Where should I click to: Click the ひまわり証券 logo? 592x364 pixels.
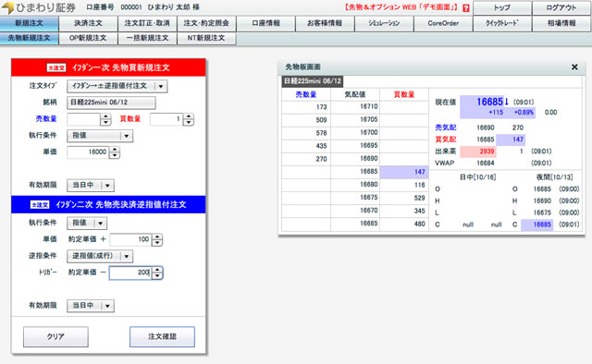click(x=39, y=7)
